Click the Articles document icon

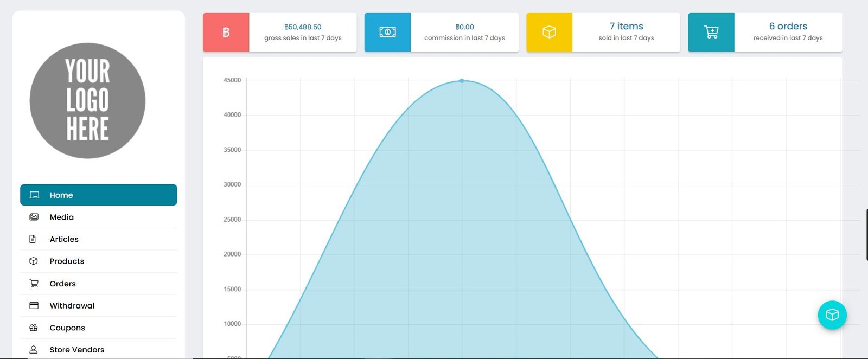coord(33,239)
